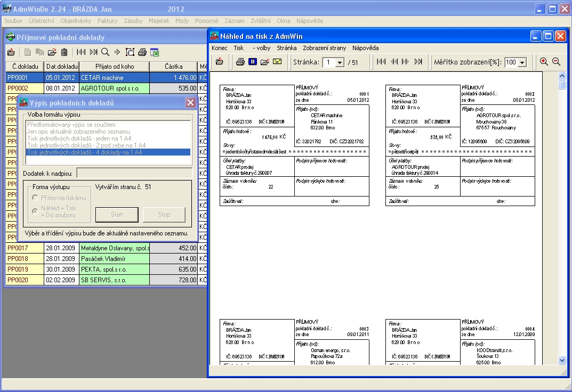Viewport: 572px width, 392px height.
Task: Go to last page of print preview
Action: [418, 62]
